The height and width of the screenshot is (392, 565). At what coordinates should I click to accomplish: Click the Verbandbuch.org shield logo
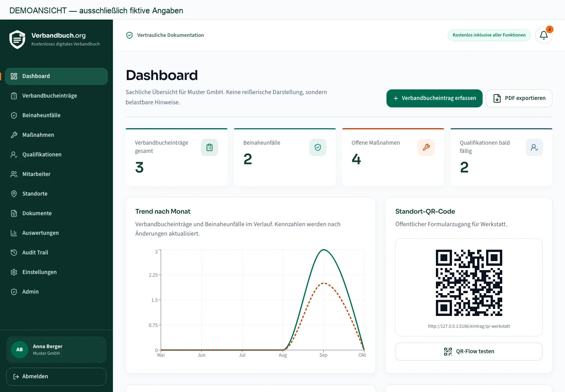click(17, 40)
